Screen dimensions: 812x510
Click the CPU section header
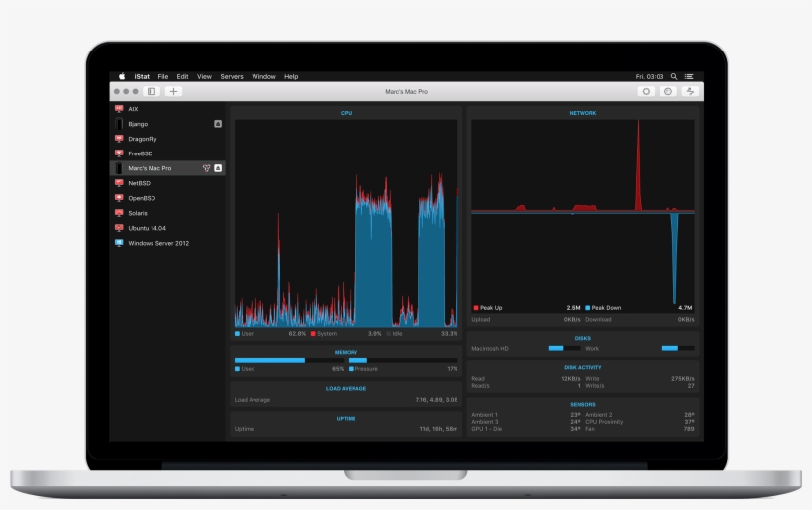tap(346, 113)
